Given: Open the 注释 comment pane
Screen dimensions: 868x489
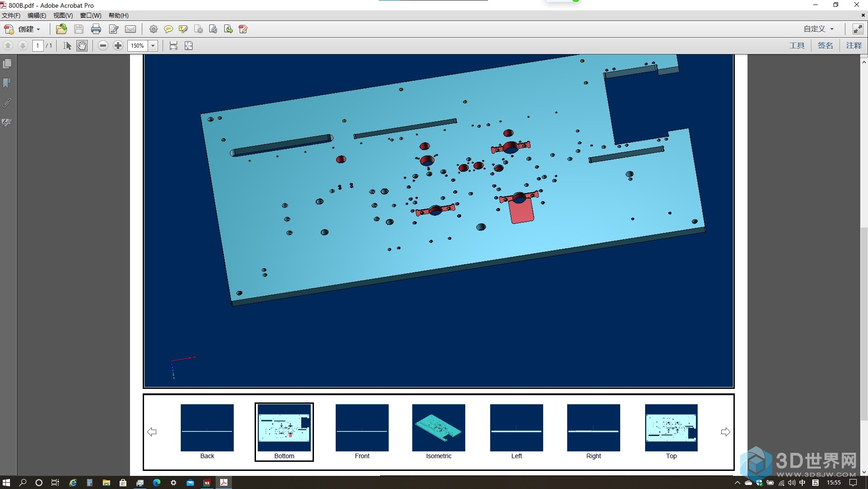Looking at the screenshot, I should (854, 45).
